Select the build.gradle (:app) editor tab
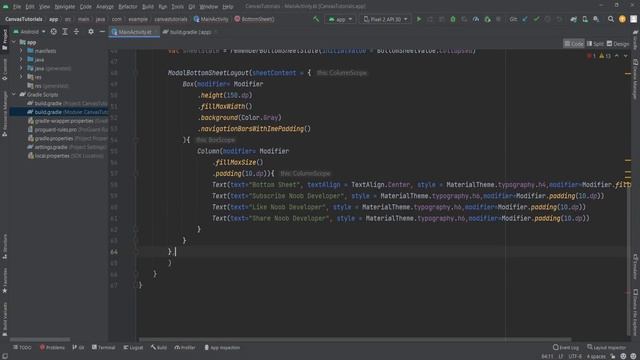 click(190, 32)
